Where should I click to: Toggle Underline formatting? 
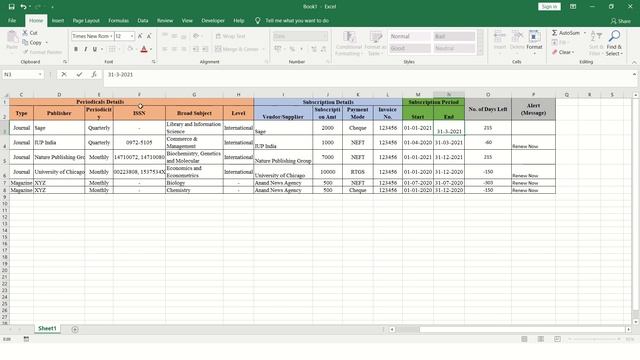(x=95, y=49)
